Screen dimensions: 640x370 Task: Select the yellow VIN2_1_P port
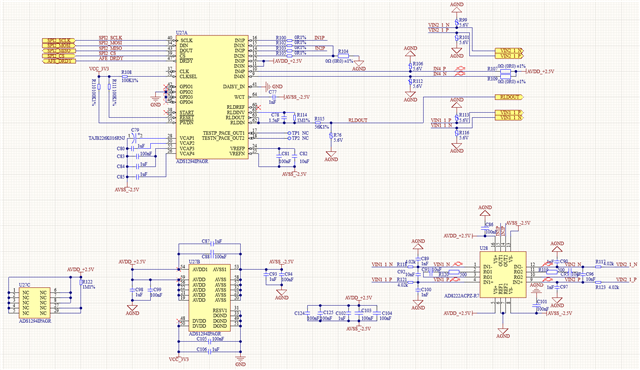[x=509, y=55]
